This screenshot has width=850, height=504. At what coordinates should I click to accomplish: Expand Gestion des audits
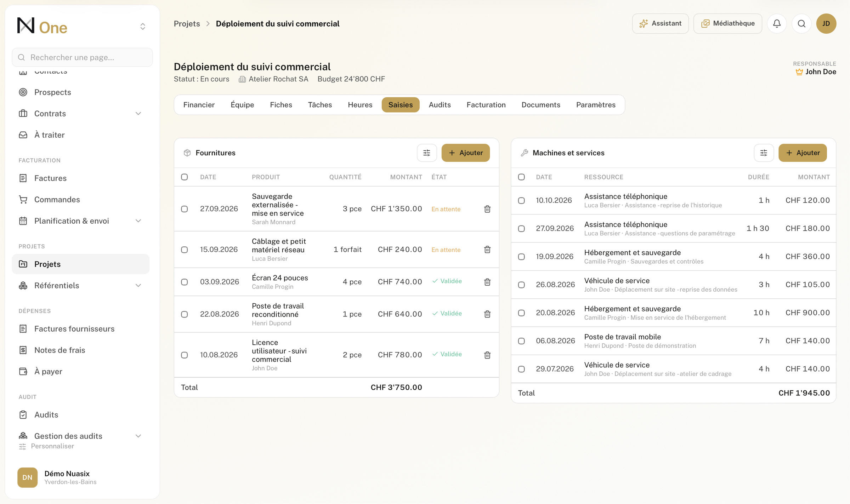pos(138,436)
